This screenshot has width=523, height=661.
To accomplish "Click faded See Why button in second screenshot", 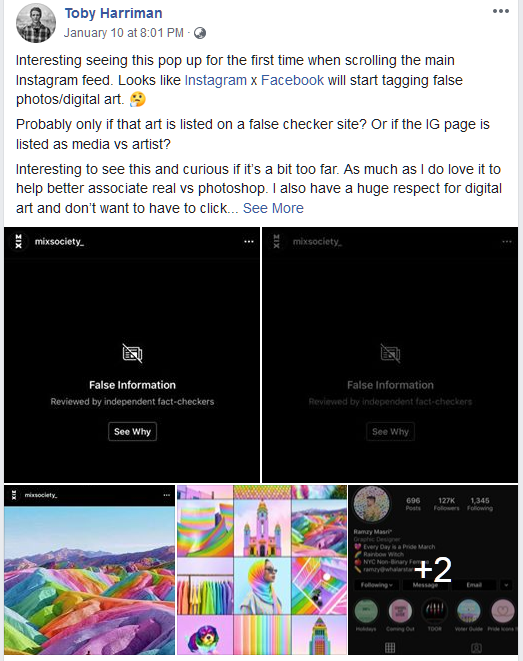I will point(390,431).
